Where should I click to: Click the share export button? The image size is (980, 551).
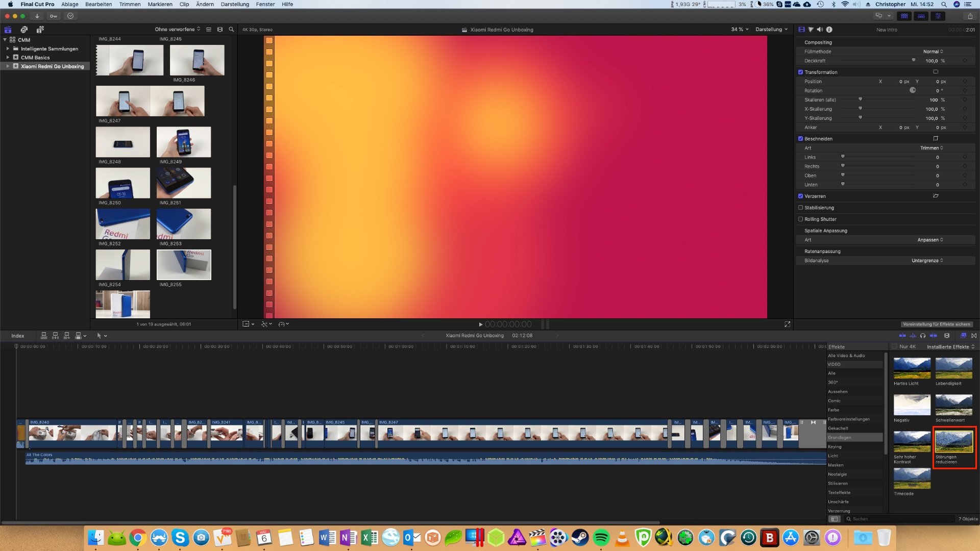coord(970,16)
